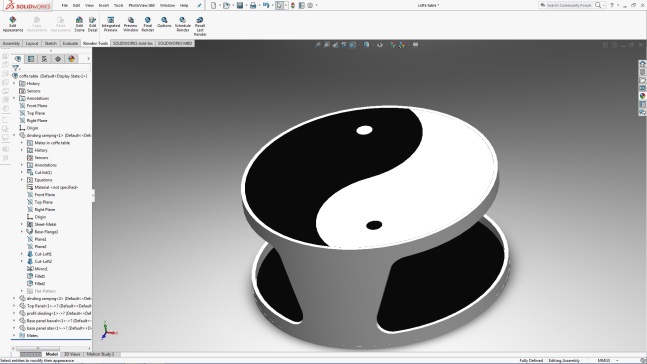
Task: Select the 3D Views bottom tab
Action: [x=72, y=354]
